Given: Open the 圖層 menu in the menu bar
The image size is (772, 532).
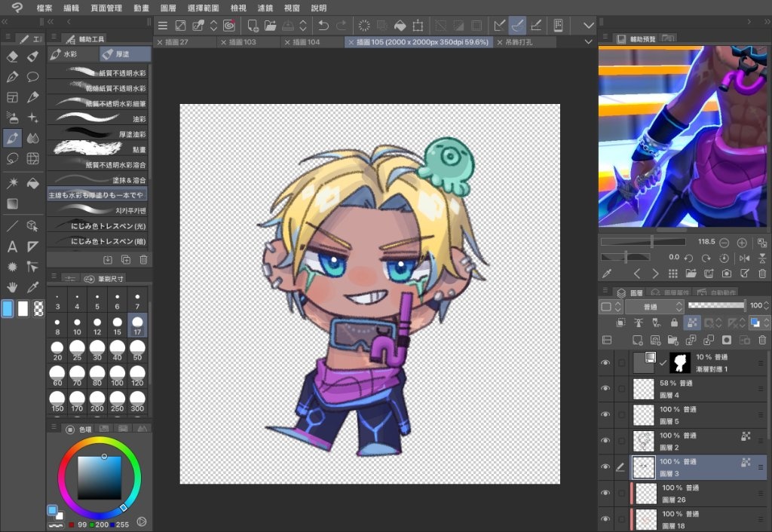Looking at the screenshot, I should [x=168, y=8].
